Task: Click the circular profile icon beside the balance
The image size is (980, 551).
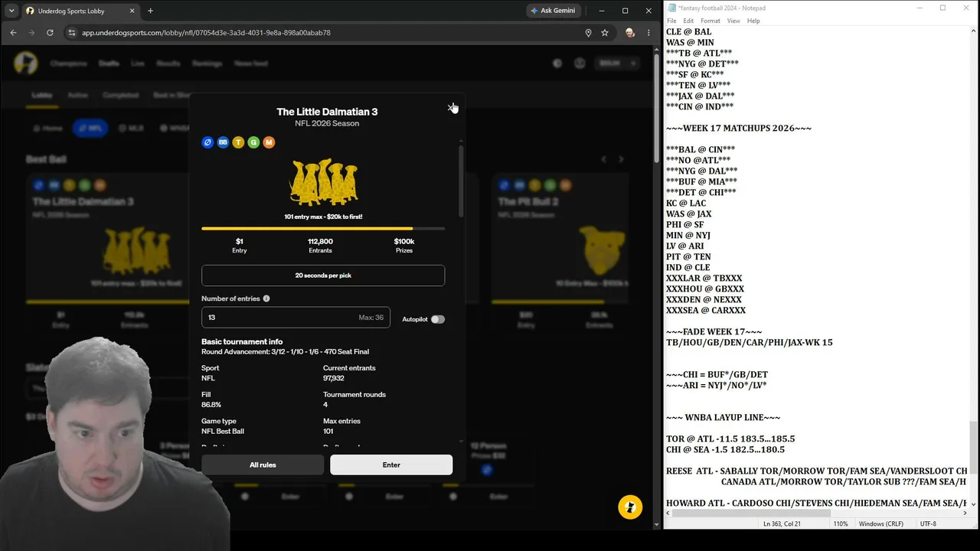Action: (580, 64)
